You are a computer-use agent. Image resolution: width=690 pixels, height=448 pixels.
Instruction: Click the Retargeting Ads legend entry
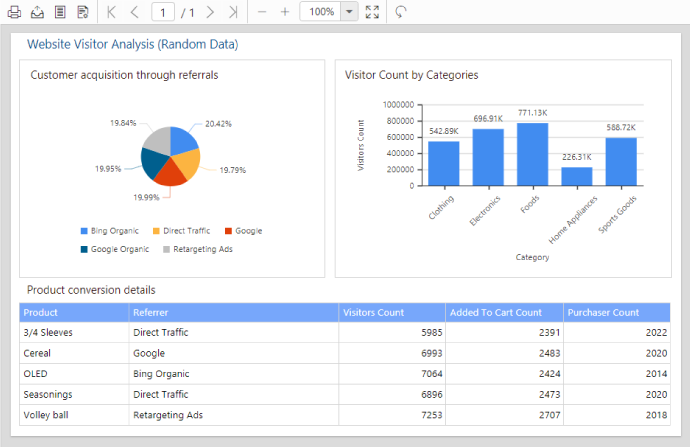pos(202,249)
